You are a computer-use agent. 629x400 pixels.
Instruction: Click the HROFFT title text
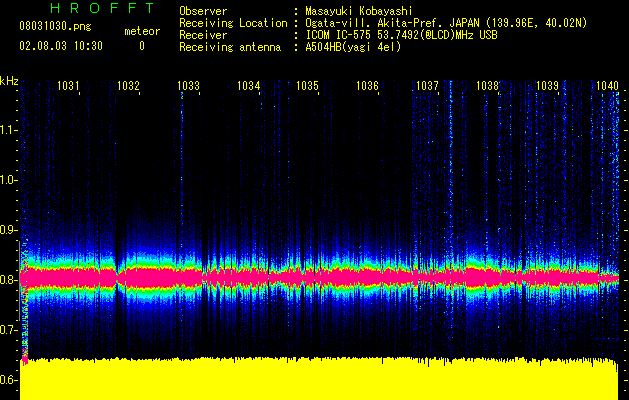click(x=102, y=8)
